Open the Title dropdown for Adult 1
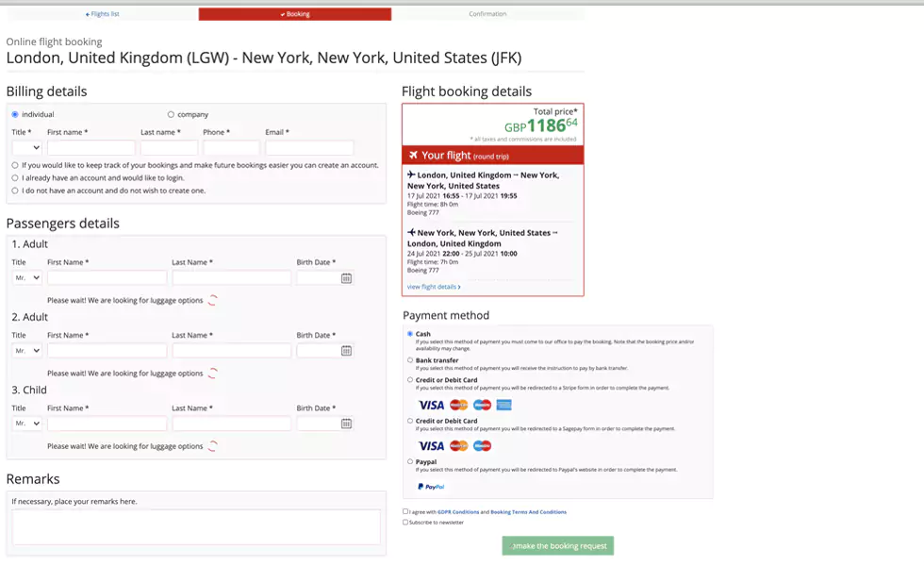 click(25, 277)
